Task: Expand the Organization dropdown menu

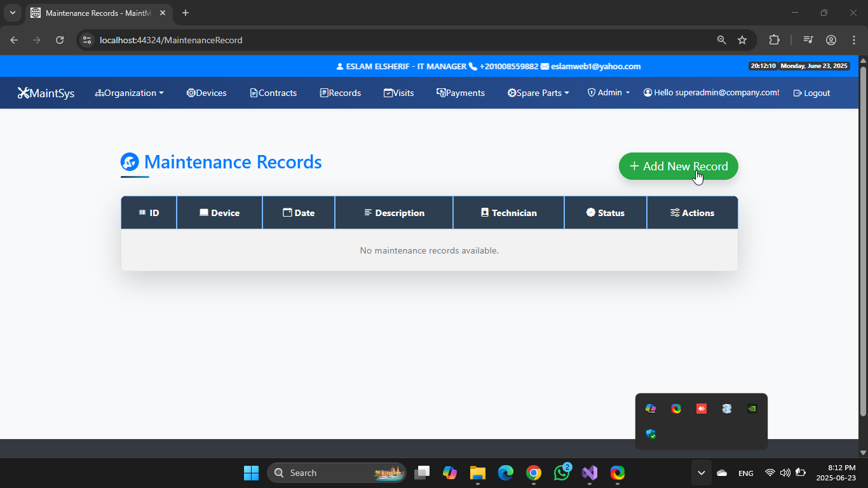Action: (130, 93)
